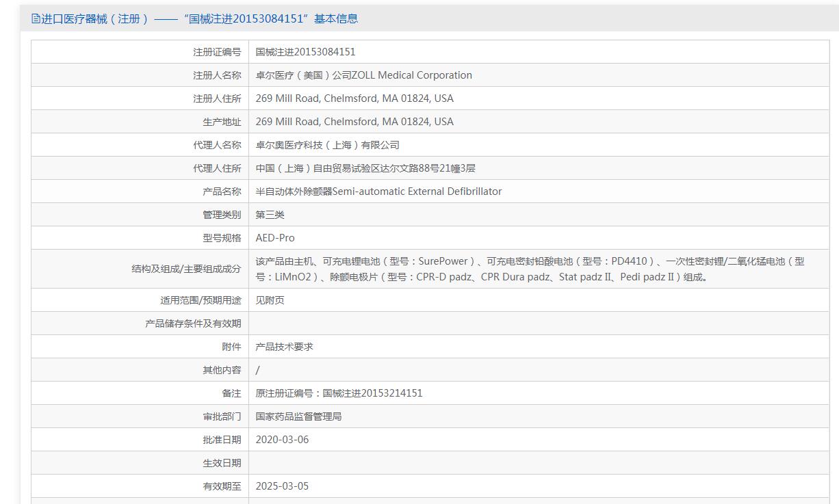
Task: Click the label 管理类别
Action: pyautogui.click(x=222, y=215)
